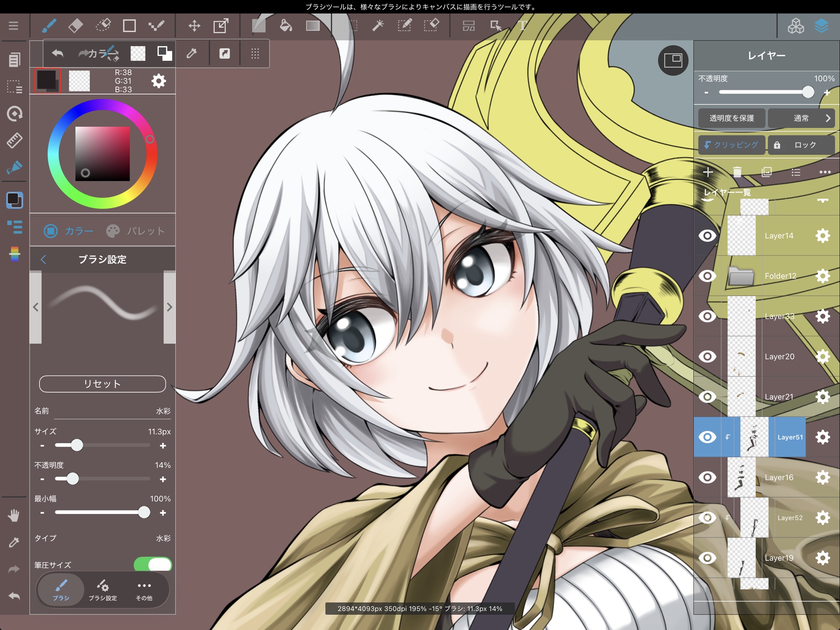
Task: Open the eyedropper tool in sub toolbar
Action: [192, 53]
